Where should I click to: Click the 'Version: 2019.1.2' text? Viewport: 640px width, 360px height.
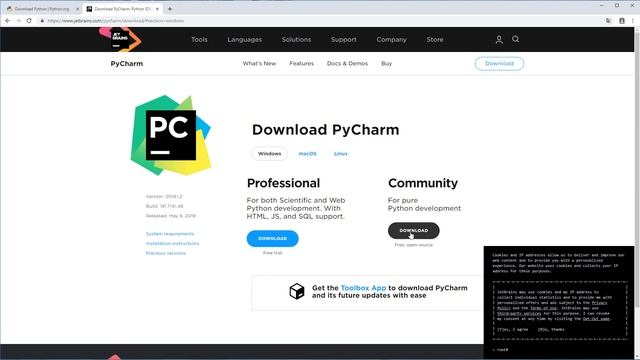pos(164,197)
